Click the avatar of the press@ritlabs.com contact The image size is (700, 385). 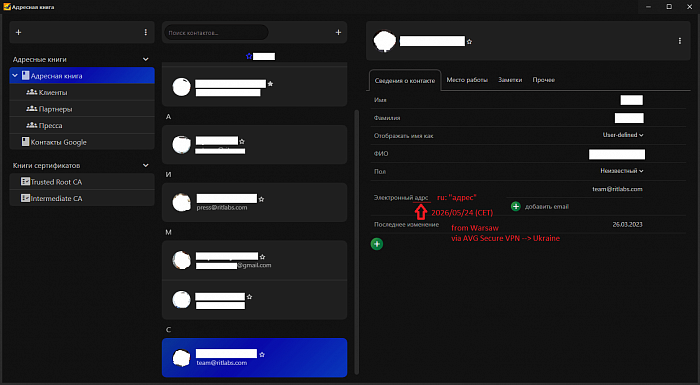(x=182, y=202)
